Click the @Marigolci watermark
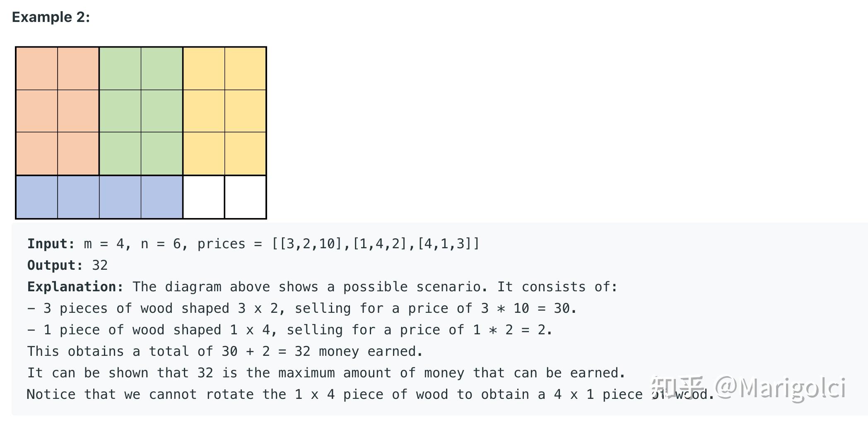The image size is (868, 427). coord(780,388)
